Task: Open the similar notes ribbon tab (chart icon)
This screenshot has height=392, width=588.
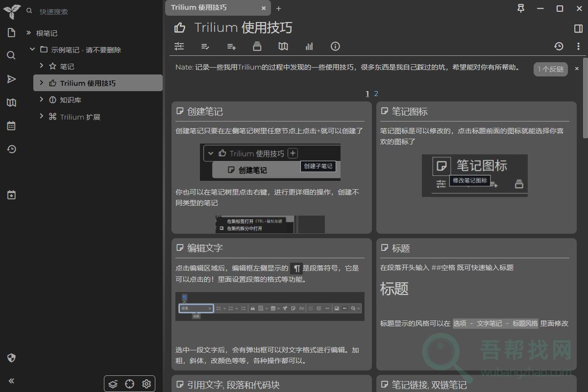Action: point(309,46)
